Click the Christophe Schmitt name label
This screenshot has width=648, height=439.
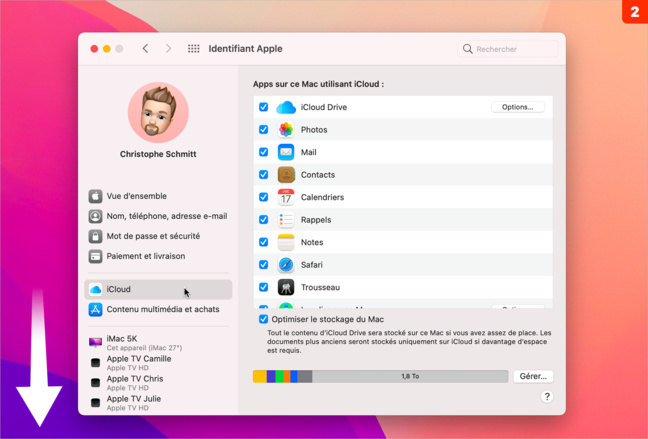click(158, 154)
